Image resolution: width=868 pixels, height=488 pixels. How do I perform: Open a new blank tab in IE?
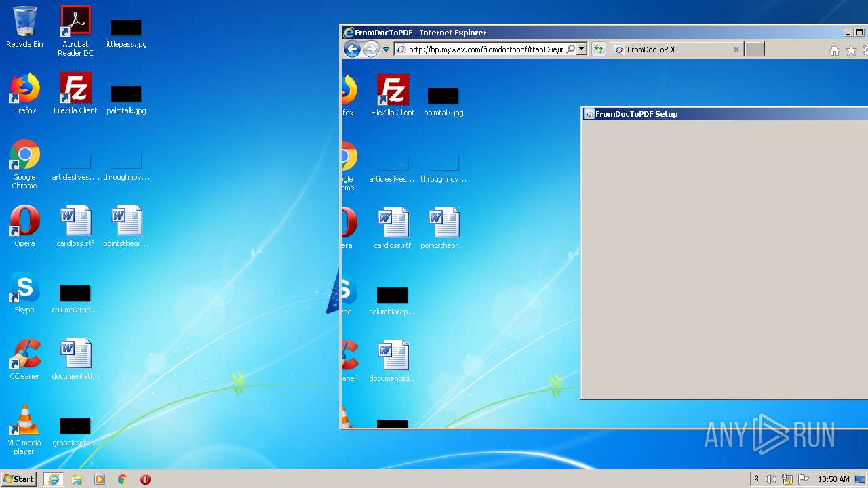tap(754, 49)
